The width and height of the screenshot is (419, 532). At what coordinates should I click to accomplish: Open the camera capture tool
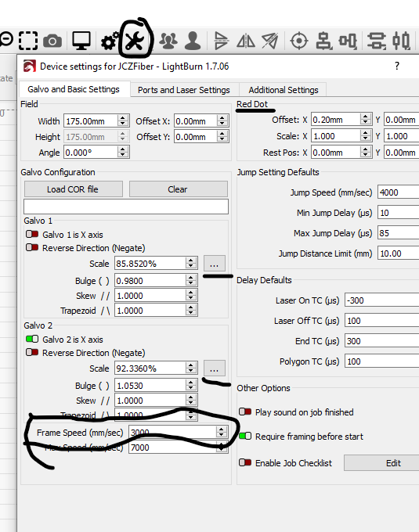(x=52, y=41)
